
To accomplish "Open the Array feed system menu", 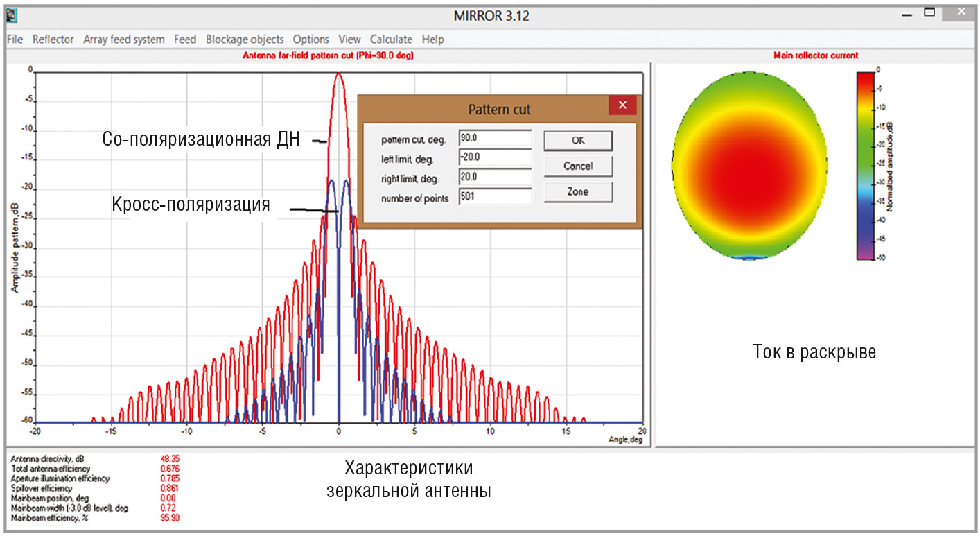I will [124, 40].
